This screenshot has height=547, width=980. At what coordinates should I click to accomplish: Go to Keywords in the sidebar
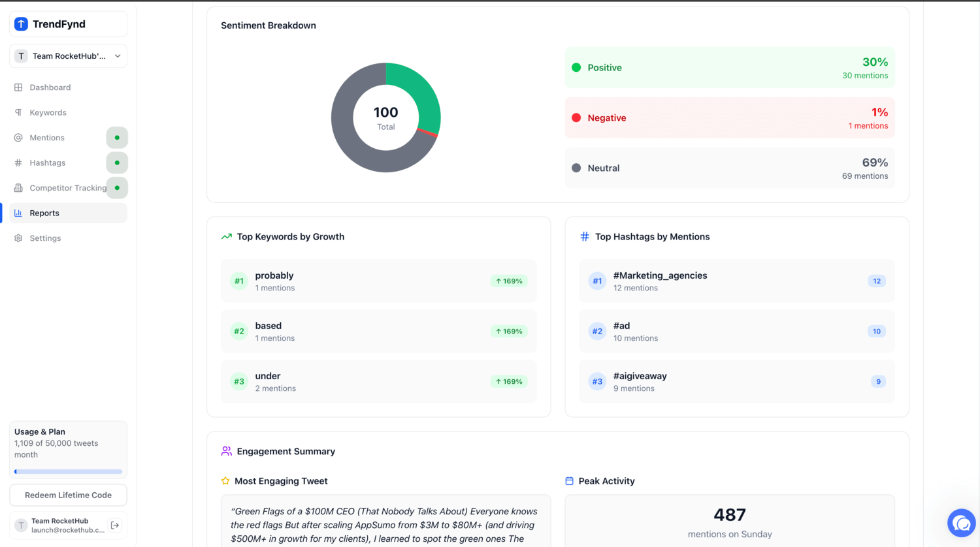(69, 112)
